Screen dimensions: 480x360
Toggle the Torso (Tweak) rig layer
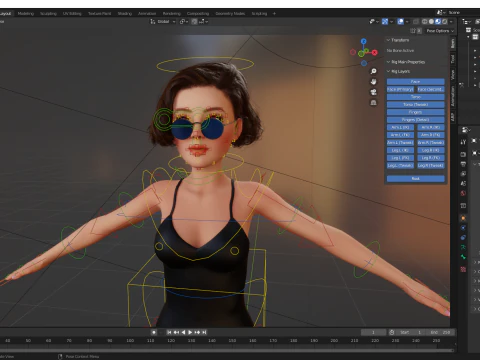pos(415,105)
